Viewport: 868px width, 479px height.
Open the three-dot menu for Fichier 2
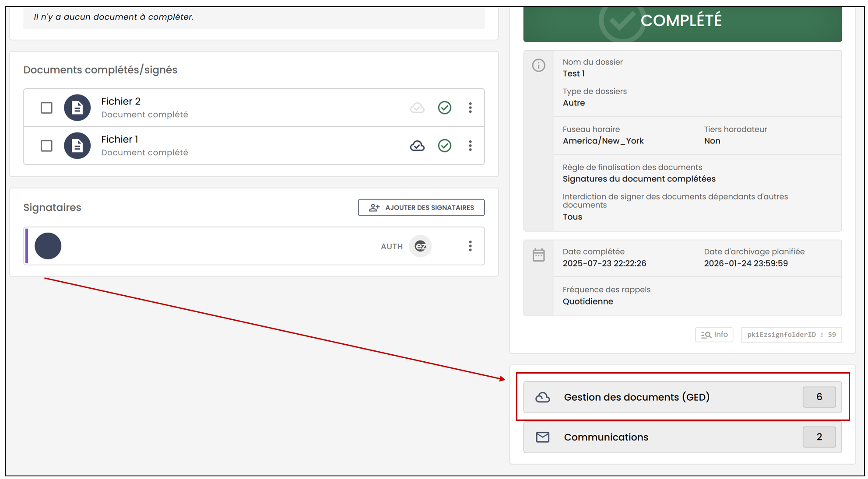(471, 108)
